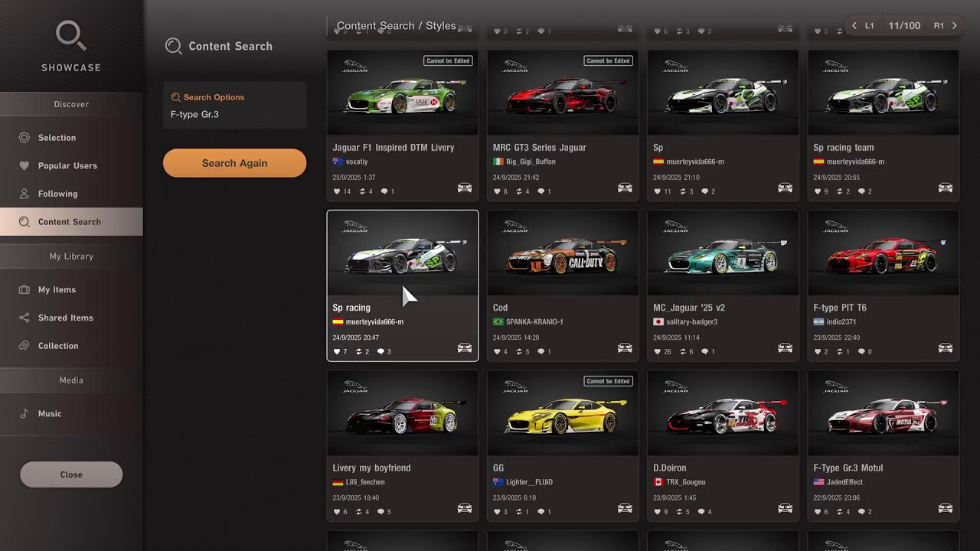This screenshot has width=980, height=551.
Task: Select the F-type PIT T6 red livery thumbnail
Action: click(884, 253)
